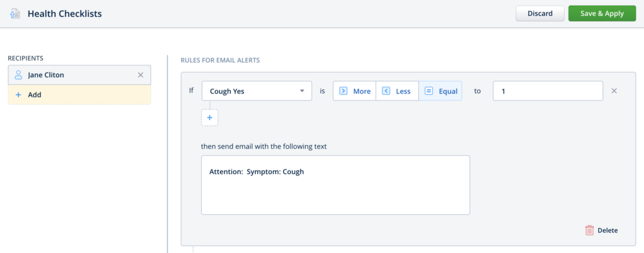Select the More comparison option

click(355, 91)
